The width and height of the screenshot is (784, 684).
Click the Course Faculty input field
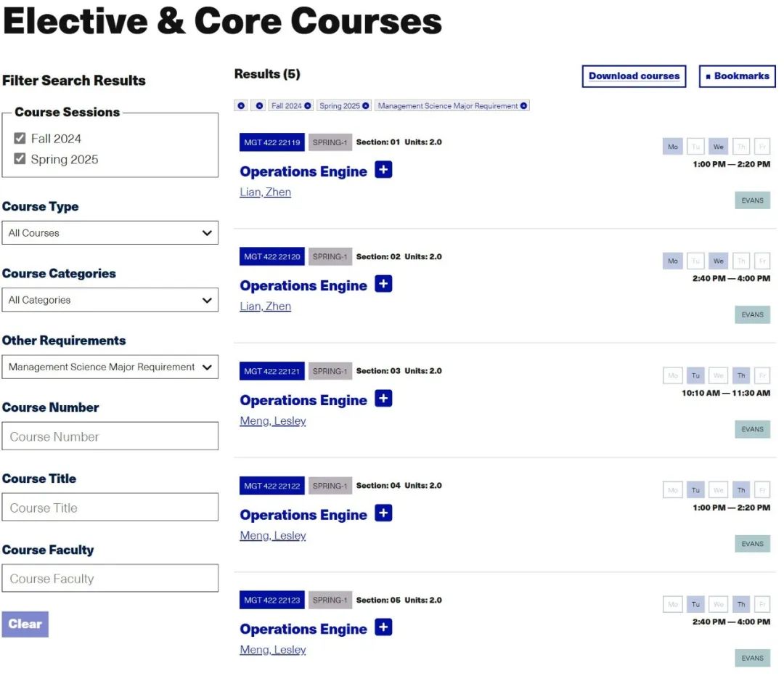point(110,579)
